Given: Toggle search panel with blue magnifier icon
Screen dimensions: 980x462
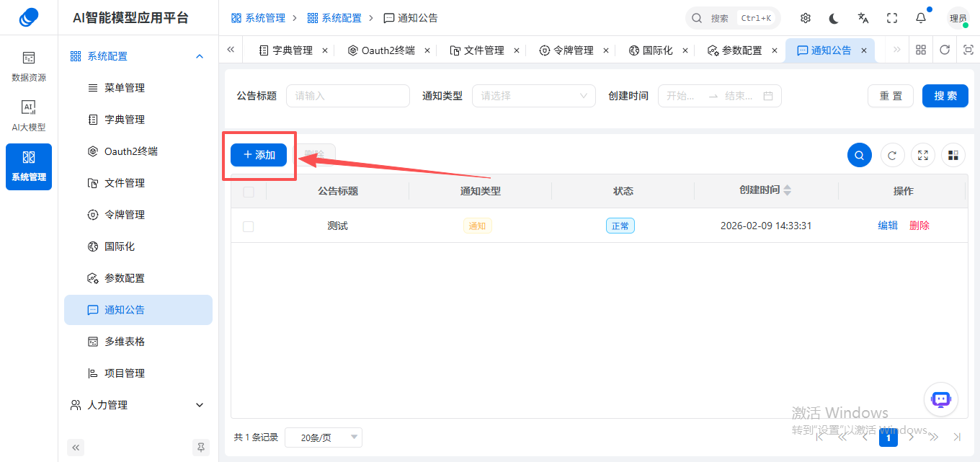Looking at the screenshot, I should pyautogui.click(x=859, y=155).
